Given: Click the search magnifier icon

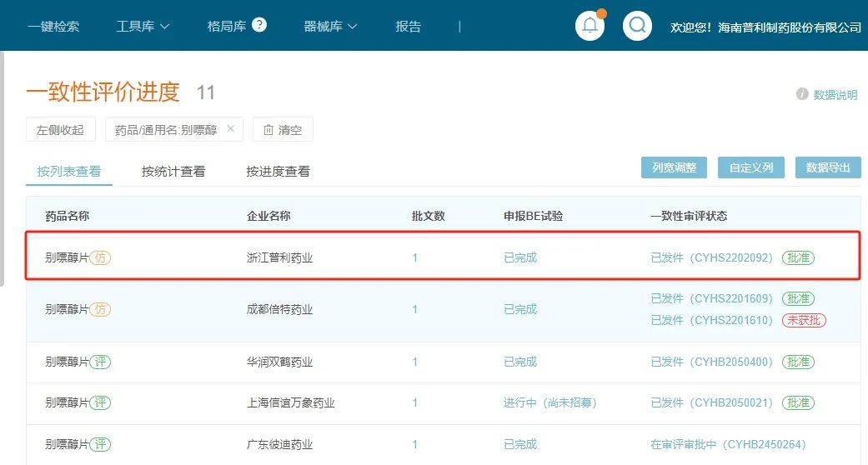Looking at the screenshot, I should coord(637,26).
